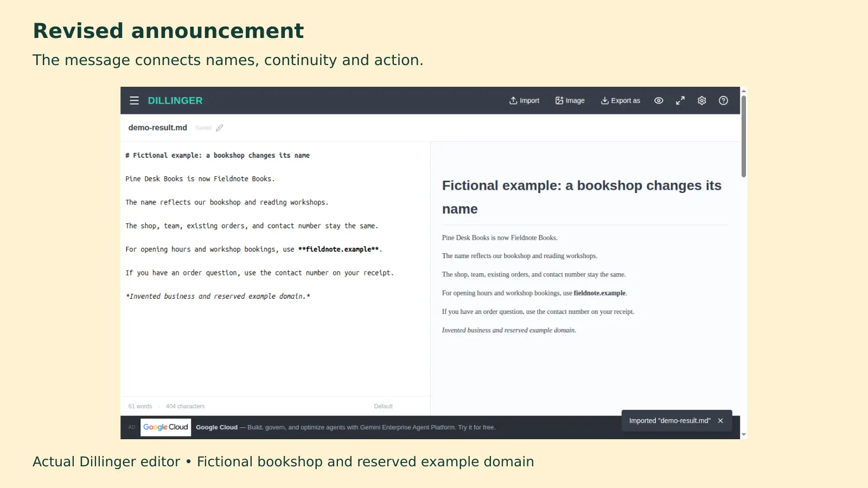Open the hamburger sidebar menu

[134, 100]
